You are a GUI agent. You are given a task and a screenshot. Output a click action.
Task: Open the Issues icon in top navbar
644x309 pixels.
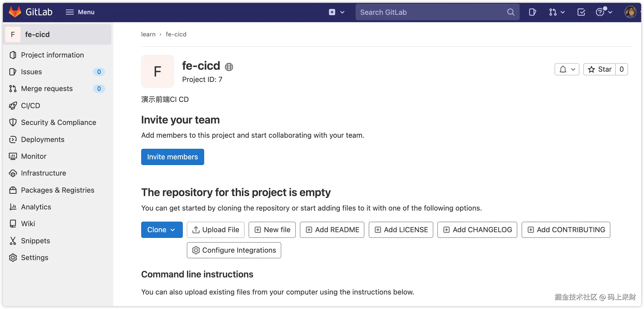pos(532,12)
